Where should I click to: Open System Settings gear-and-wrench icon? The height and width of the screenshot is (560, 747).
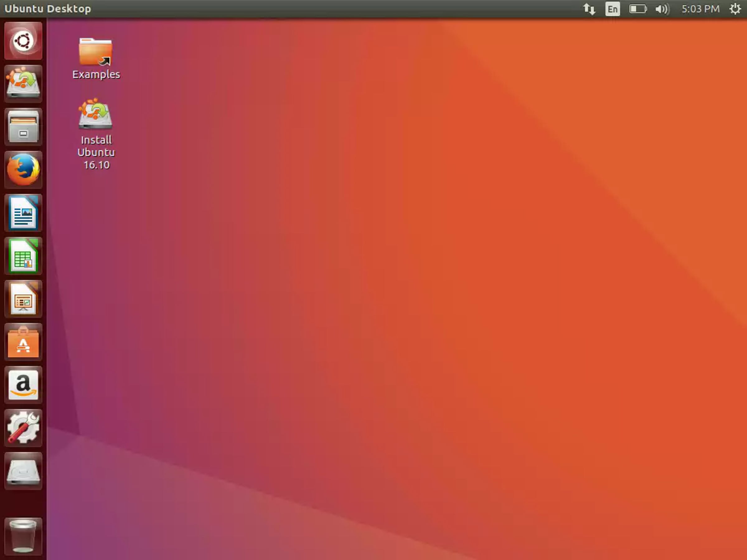point(23,428)
